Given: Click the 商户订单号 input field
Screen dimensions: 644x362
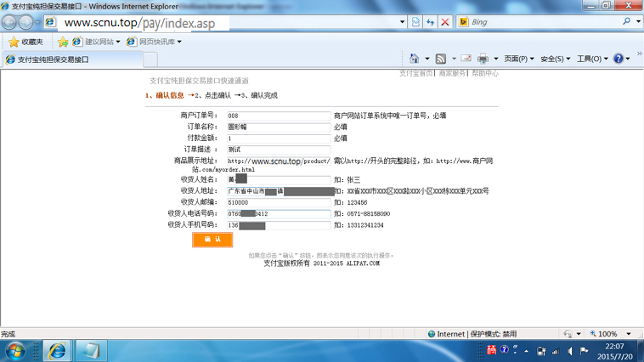Looking at the screenshot, I should (278, 116).
